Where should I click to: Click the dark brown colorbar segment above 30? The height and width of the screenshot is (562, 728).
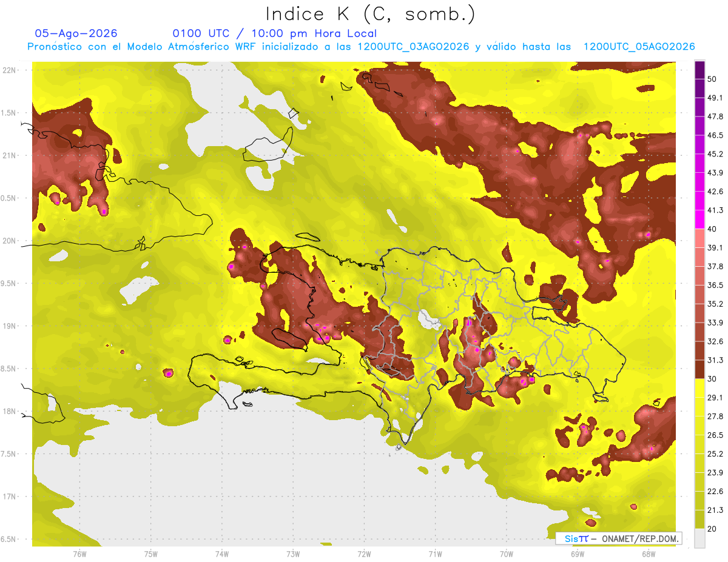(699, 369)
